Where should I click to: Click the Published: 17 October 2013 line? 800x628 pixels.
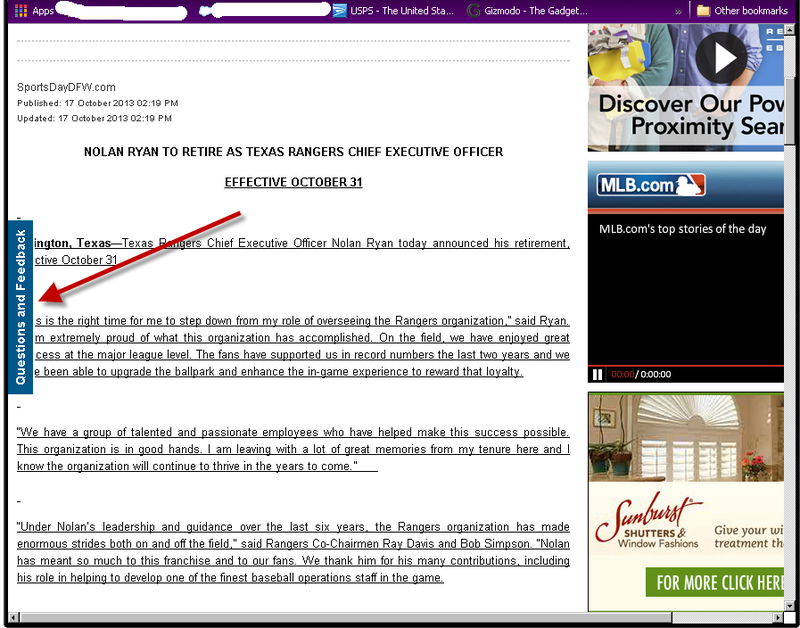pyautogui.click(x=97, y=103)
